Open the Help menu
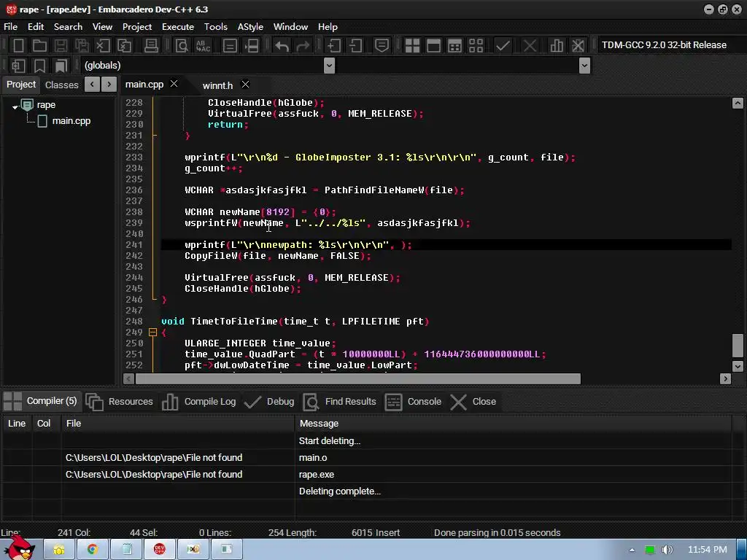Screen dimensions: 747x560 pyautogui.click(x=328, y=27)
